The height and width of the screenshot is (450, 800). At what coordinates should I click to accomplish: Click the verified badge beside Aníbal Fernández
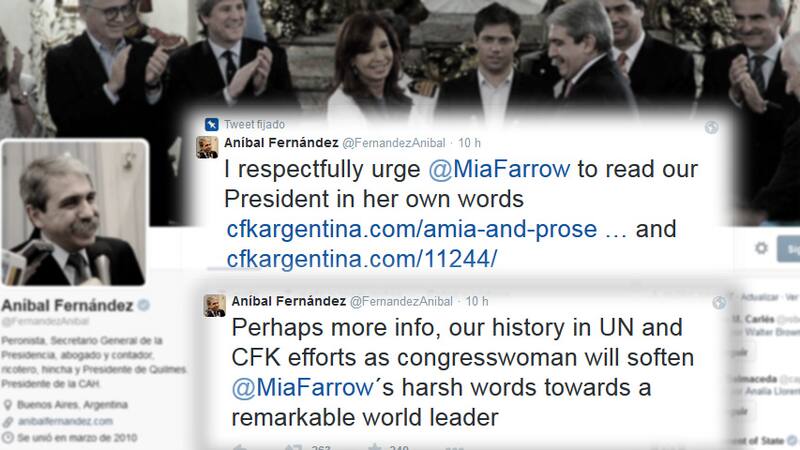pos(144,305)
